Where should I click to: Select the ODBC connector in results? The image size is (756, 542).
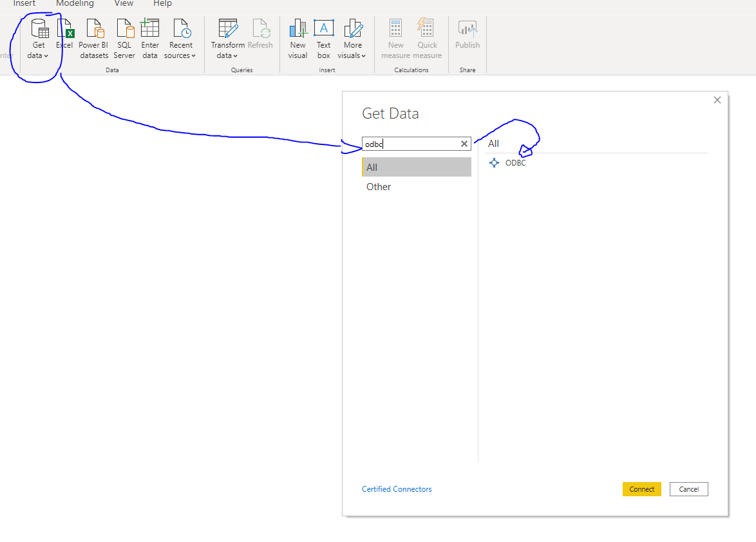tap(515, 163)
